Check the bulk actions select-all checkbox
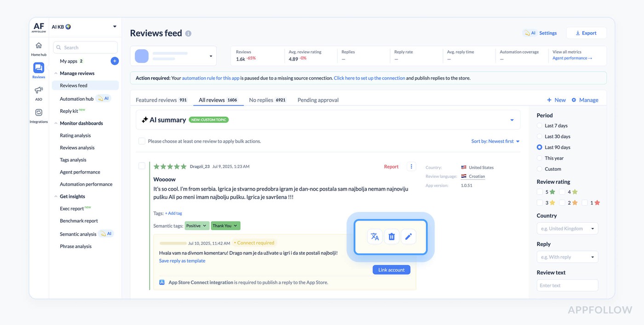This screenshot has width=644, height=325. (142, 141)
